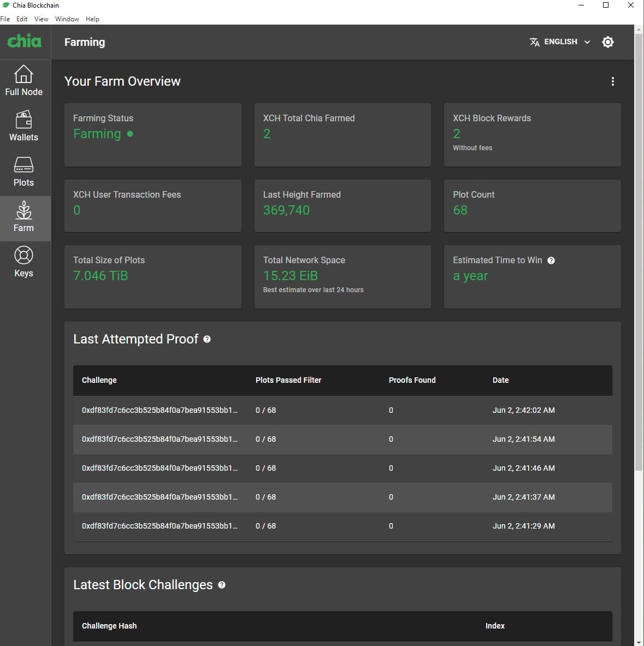Toggle dark mode with the brightness icon
The height and width of the screenshot is (646, 644).
(608, 42)
